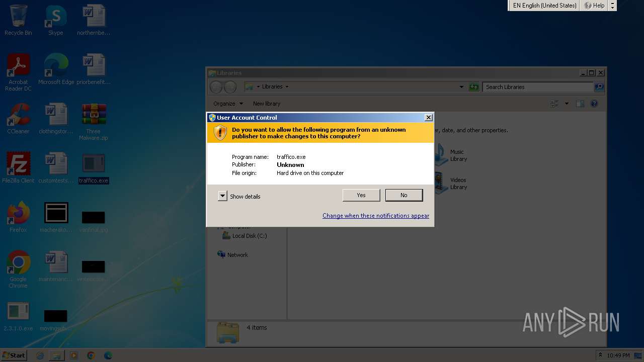Select the 2.3.1.0.exe desktop file
Screen dimensions: 644x362
(18, 316)
